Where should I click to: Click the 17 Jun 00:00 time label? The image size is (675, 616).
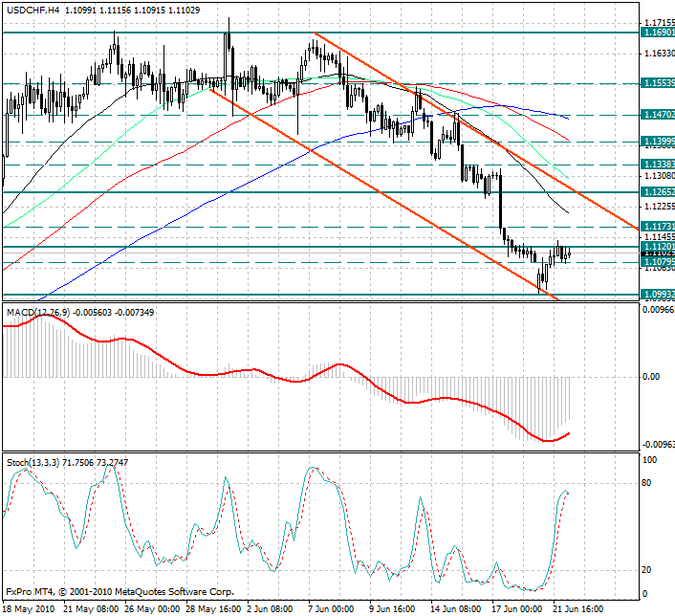click(x=516, y=609)
